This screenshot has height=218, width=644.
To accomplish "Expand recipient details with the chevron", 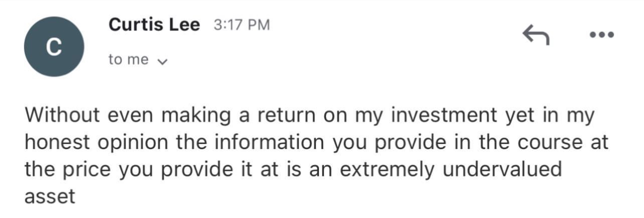I will pos(161,62).
